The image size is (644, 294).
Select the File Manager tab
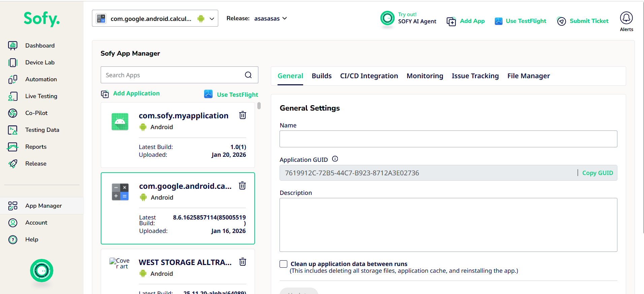(x=528, y=76)
